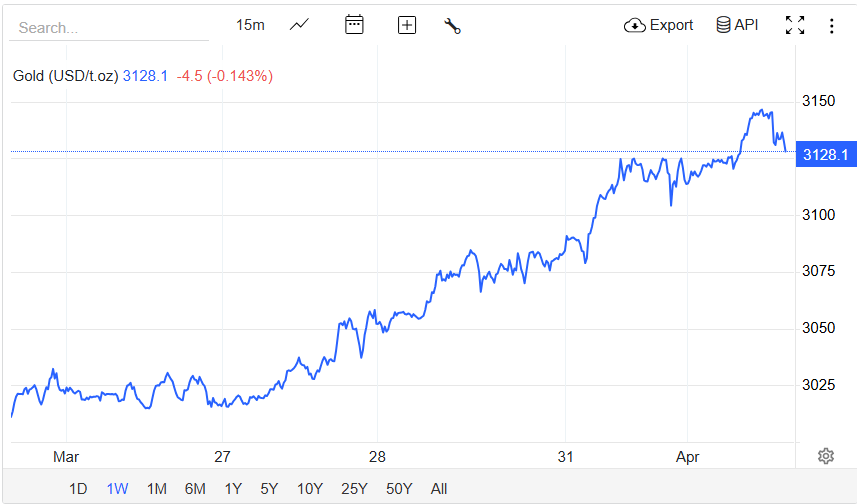This screenshot has height=504, width=857.
Task: Open chart settings gear icon
Action: [825, 456]
